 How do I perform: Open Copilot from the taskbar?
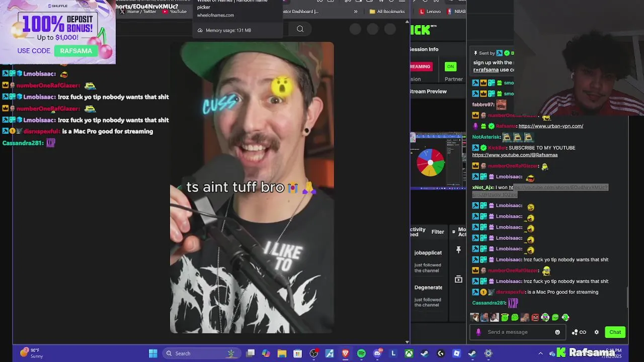pyautogui.click(x=266, y=353)
